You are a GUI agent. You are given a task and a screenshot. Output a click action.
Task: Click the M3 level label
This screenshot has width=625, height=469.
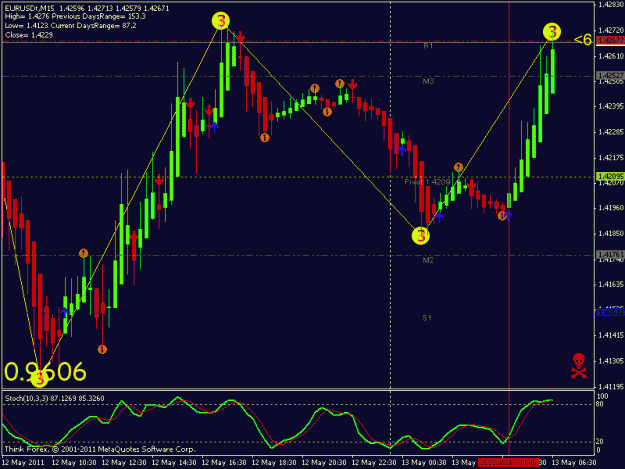click(x=428, y=81)
